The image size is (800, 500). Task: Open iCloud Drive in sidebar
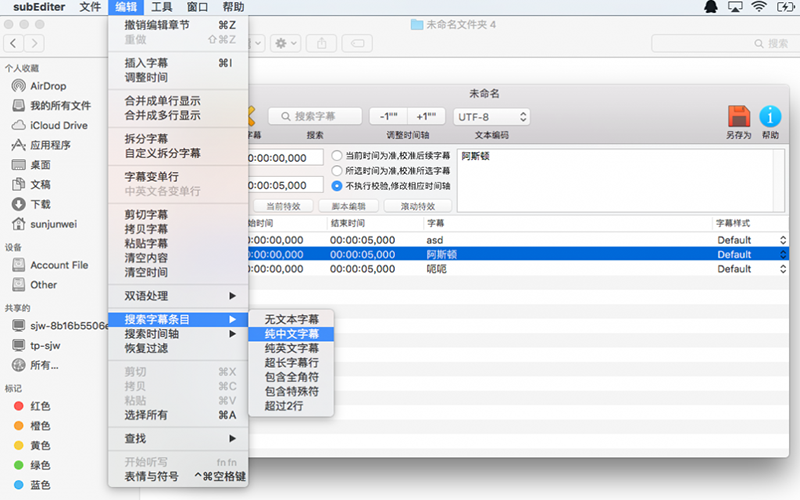click(x=50, y=125)
